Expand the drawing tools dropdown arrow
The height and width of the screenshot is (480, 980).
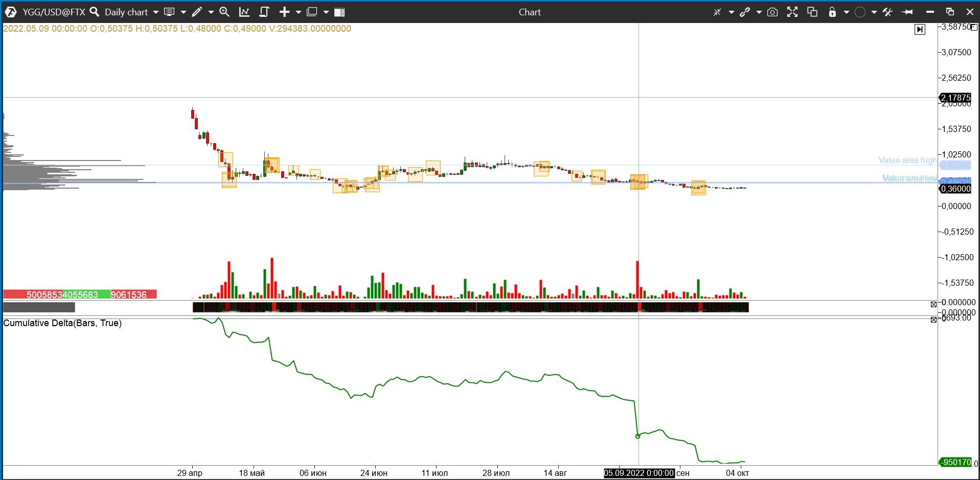(211, 12)
